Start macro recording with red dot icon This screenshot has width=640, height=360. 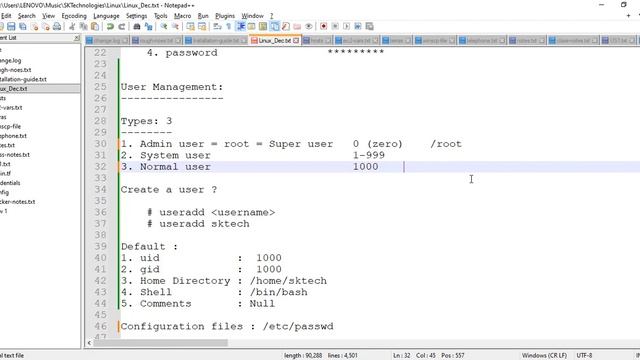pos(323,27)
